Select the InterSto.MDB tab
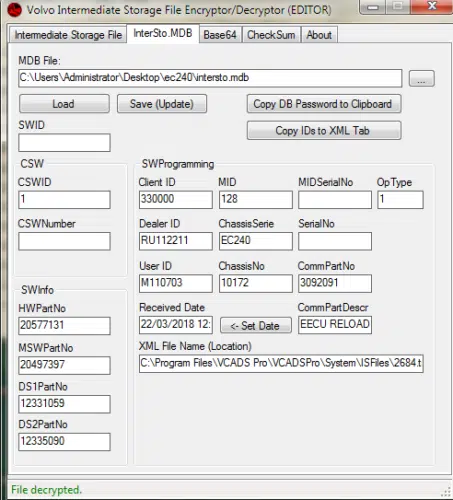The height and width of the screenshot is (500, 453). (163, 33)
